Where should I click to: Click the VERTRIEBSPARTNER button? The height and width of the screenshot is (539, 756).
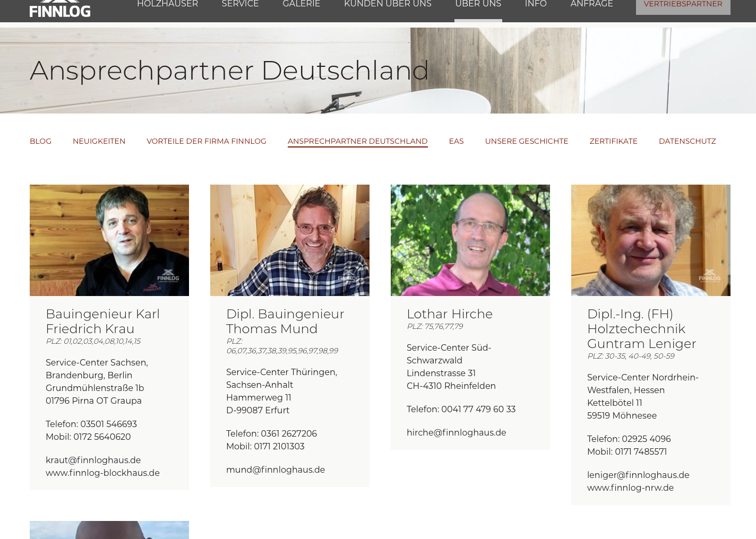pos(683,5)
